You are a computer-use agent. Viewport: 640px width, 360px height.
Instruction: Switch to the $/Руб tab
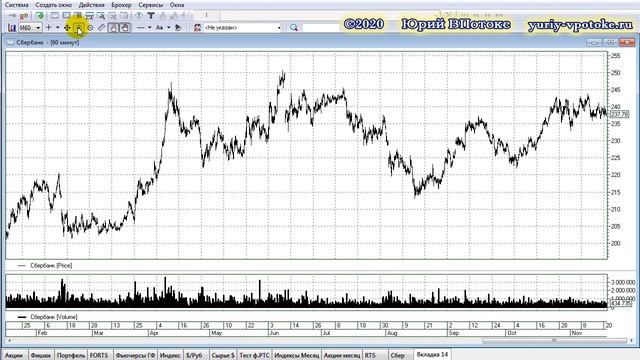click(x=194, y=355)
